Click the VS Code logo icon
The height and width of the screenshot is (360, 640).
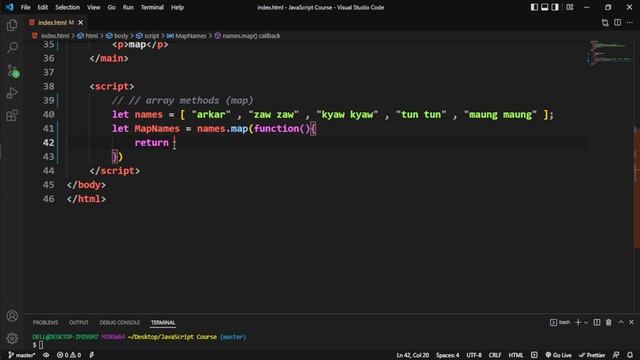point(9,7)
